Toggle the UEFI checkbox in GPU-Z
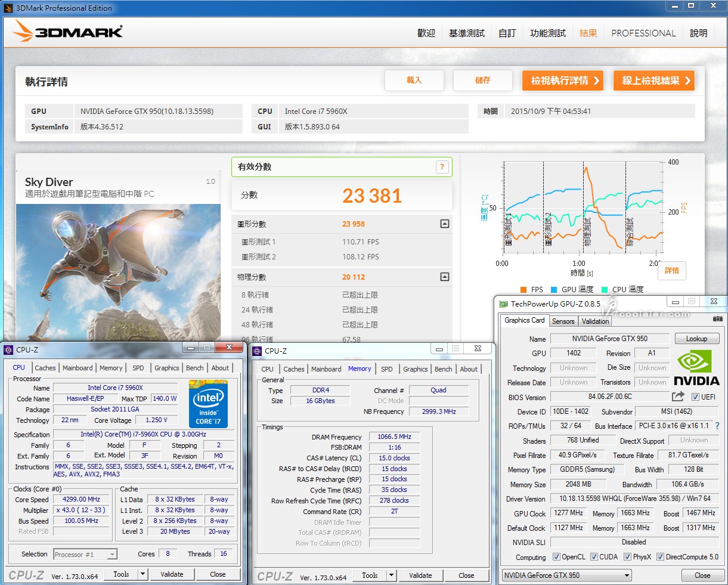The image size is (728, 585). click(695, 397)
